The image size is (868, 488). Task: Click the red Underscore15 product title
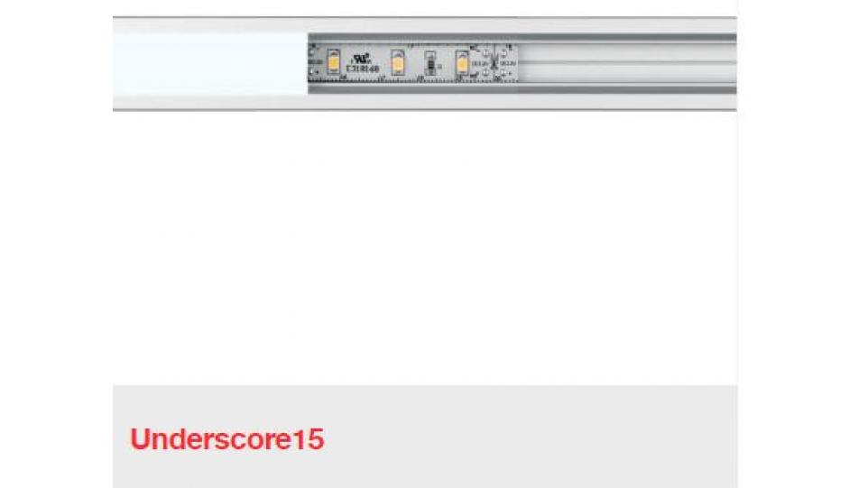[227, 439]
